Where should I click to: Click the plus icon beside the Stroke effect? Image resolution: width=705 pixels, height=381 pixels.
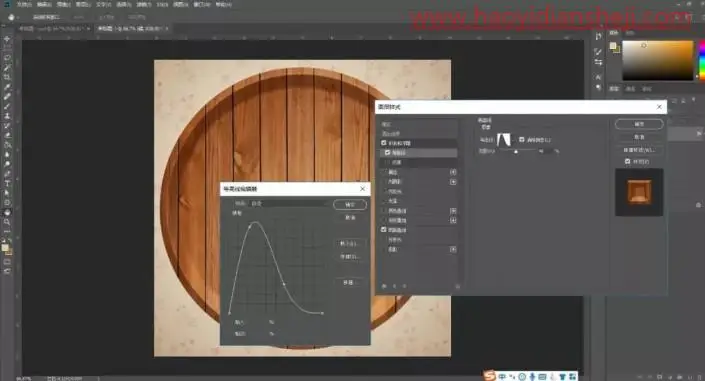[453, 172]
